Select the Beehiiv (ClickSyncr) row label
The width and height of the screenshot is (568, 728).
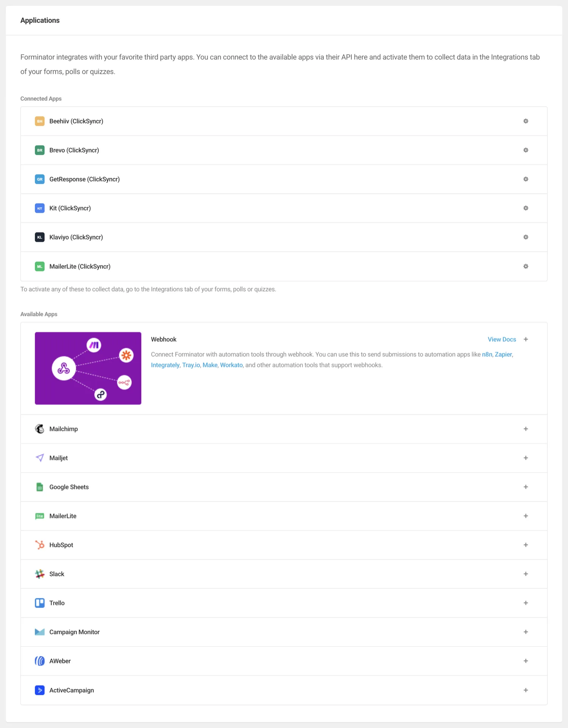click(x=76, y=121)
